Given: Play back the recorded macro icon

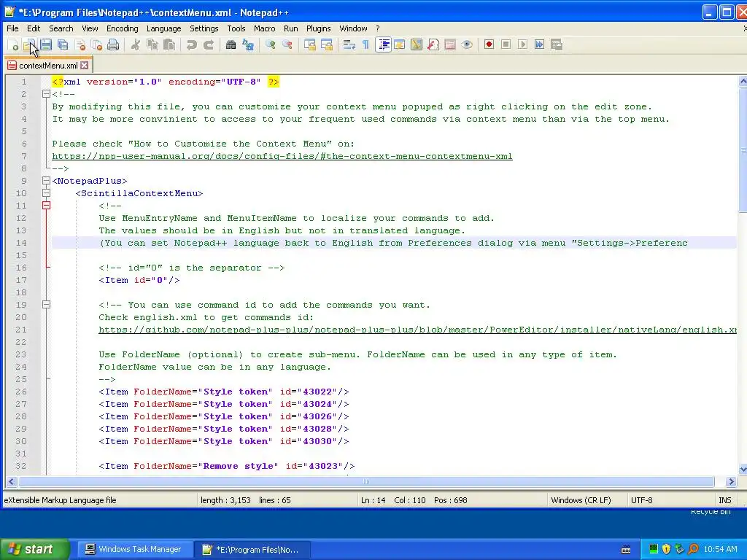Looking at the screenshot, I should [x=522, y=44].
